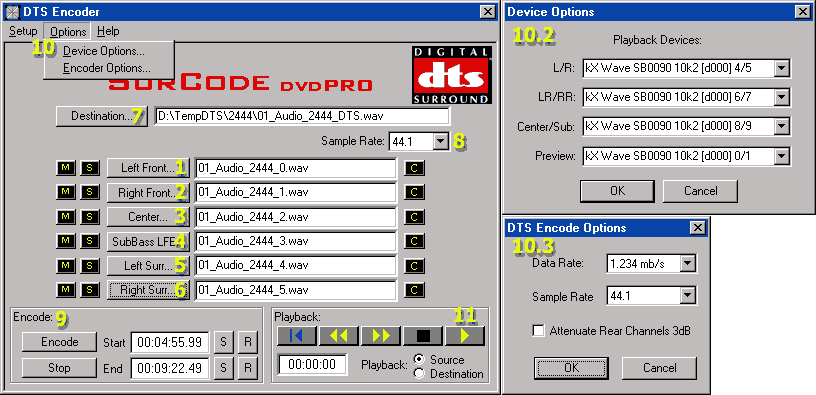Screen dimensions: 816x395
Task: Choose Encoder Options from the menu
Action: click(107, 68)
